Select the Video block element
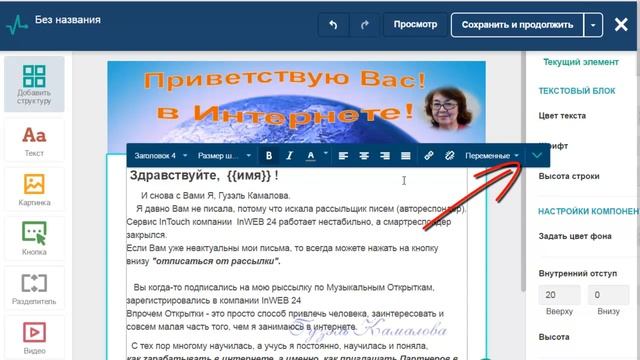640x360 pixels. (x=34, y=338)
